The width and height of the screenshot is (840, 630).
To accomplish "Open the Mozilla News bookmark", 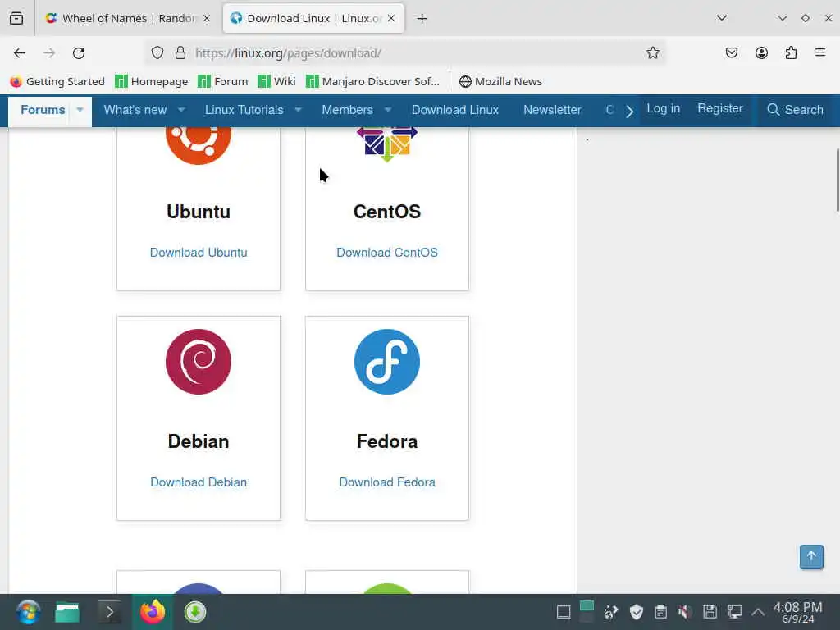I will coord(500,81).
